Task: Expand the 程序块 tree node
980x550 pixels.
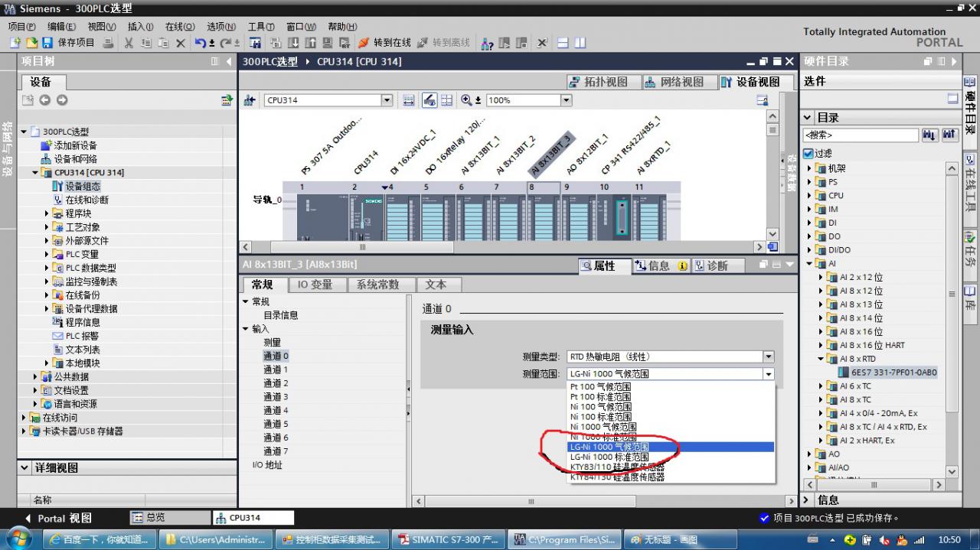Action: (47, 213)
